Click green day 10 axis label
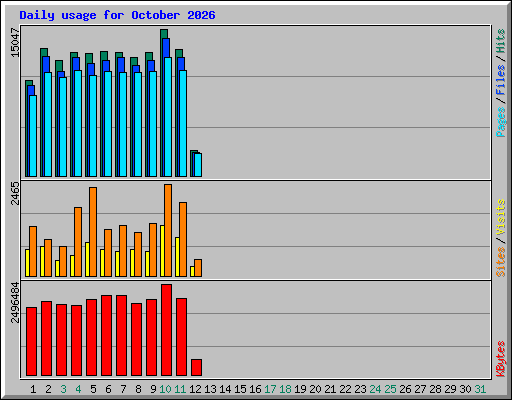 click(x=165, y=389)
